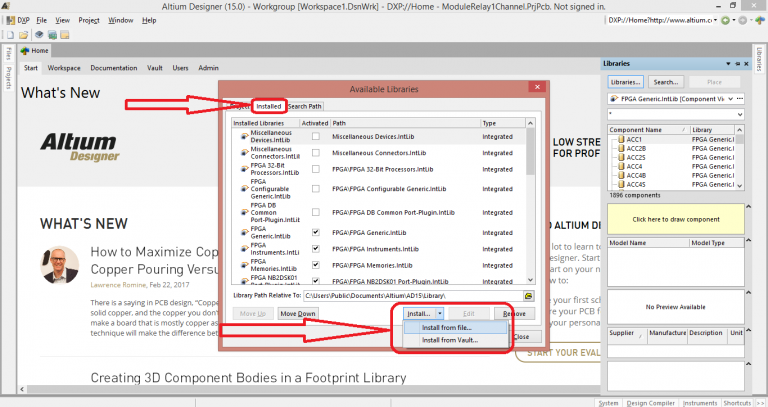Click the Install button's dropdown arrow
768x407 pixels.
pos(440,313)
